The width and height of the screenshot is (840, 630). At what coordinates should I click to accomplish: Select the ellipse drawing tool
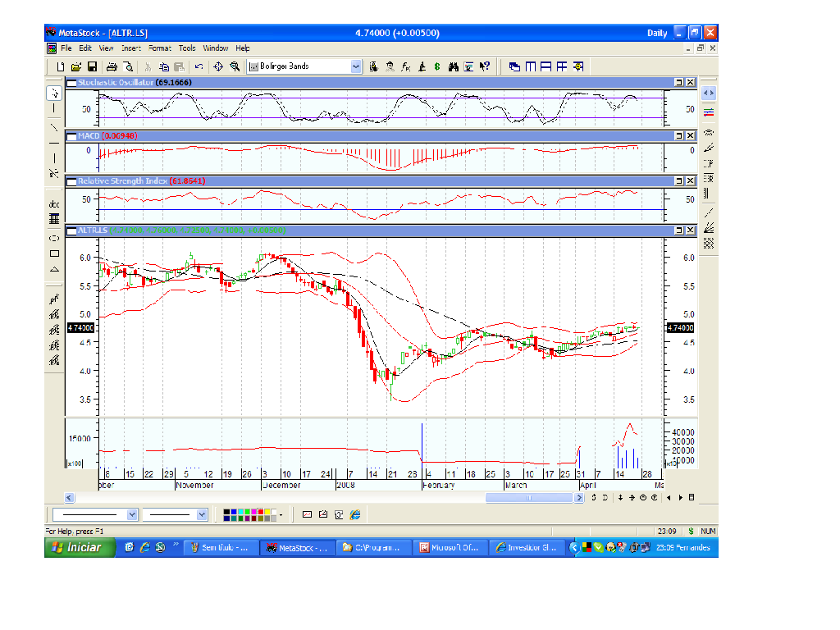pos(54,238)
